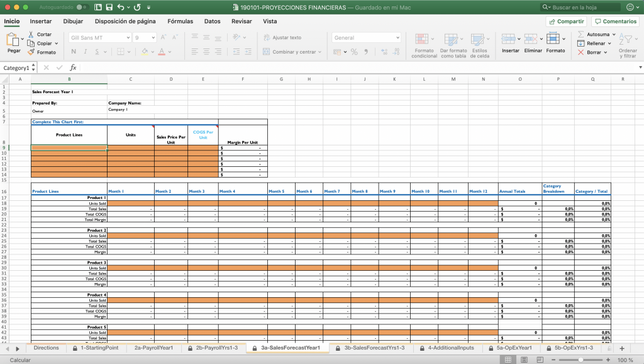Open the Insertar ribbon tab
644x364 pixels.
point(41,21)
